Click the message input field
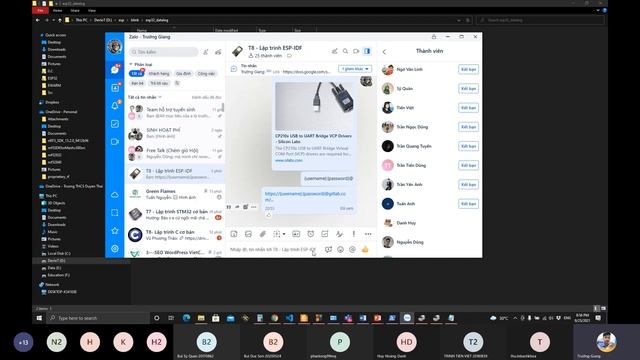640x360 pixels. tap(273, 249)
